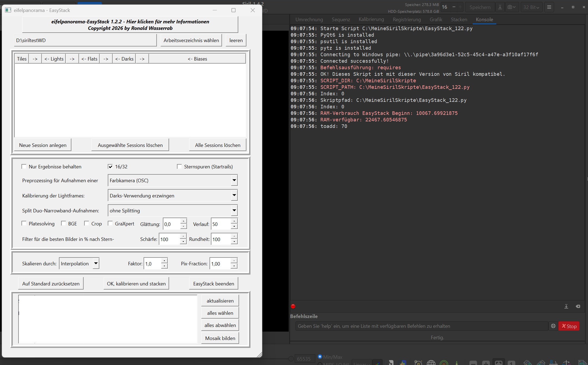
Task: Click the save-as download icon in header
Action: [500, 7]
